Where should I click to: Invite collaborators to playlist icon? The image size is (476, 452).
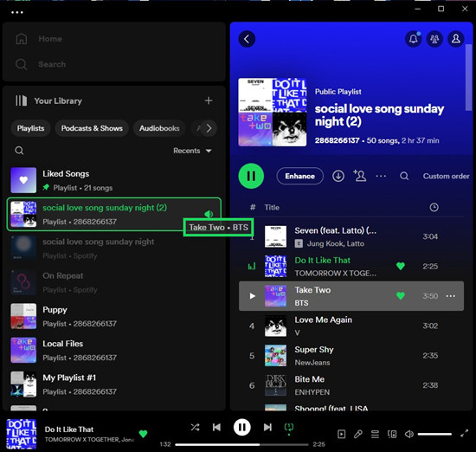[360, 176]
